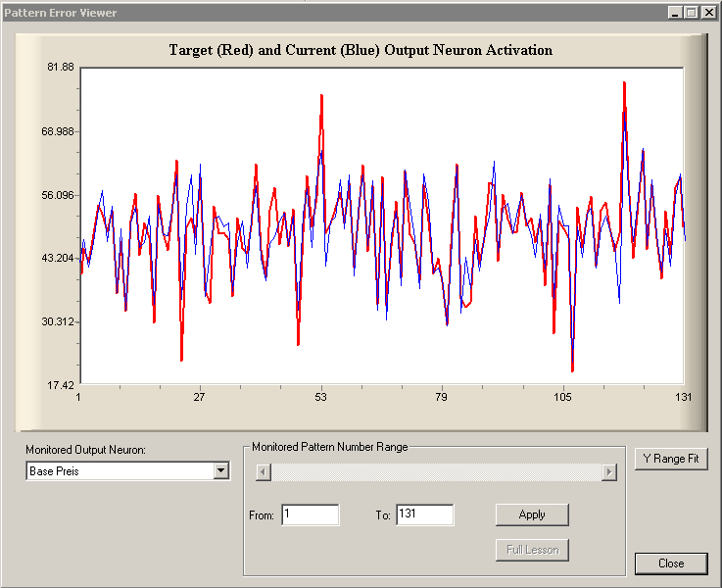
Task: Click x-axis label 53 on chart
Action: (320, 397)
